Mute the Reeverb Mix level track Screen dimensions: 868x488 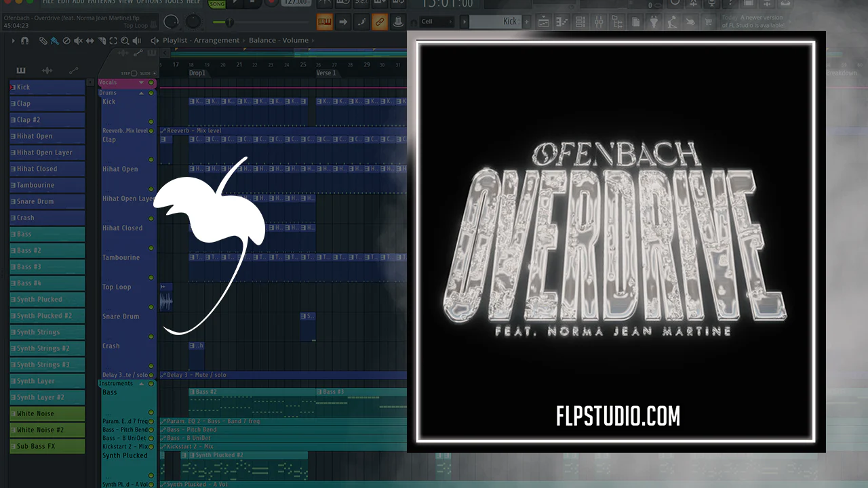151,131
